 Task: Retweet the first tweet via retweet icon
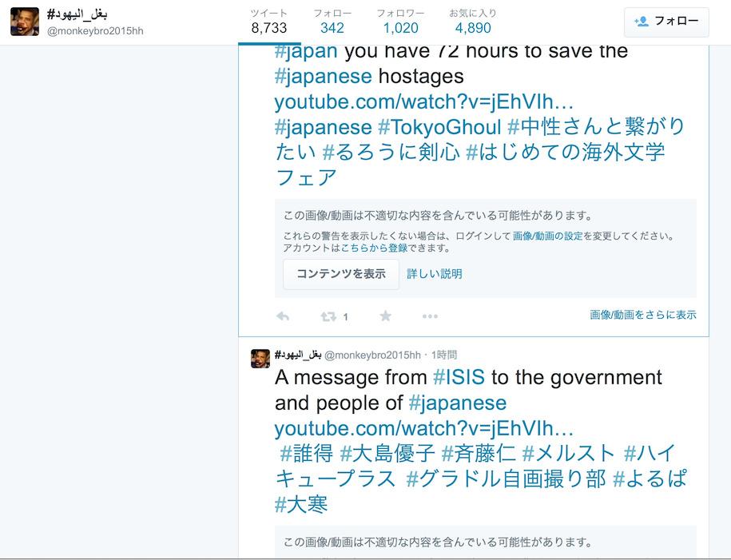pos(328,316)
